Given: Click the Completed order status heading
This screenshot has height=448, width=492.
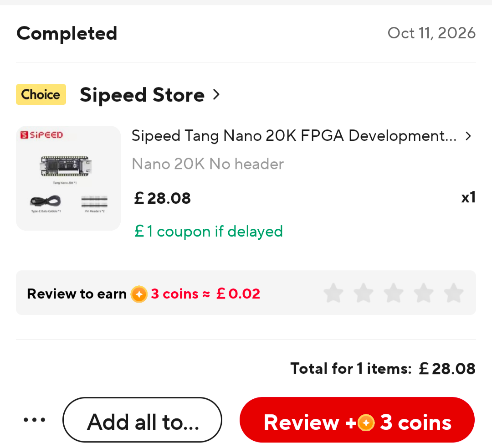Looking at the screenshot, I should coord(67,34).
